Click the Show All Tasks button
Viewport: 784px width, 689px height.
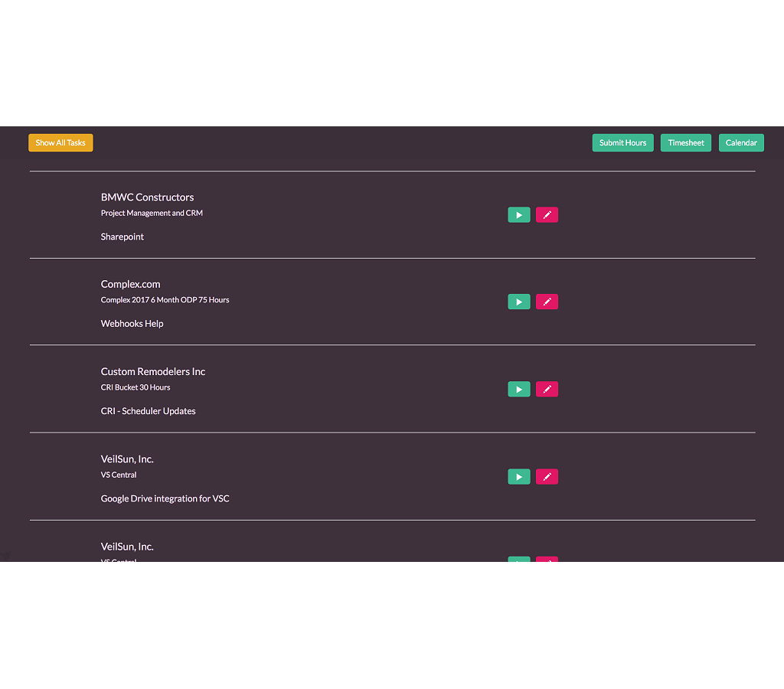(60, 143)
